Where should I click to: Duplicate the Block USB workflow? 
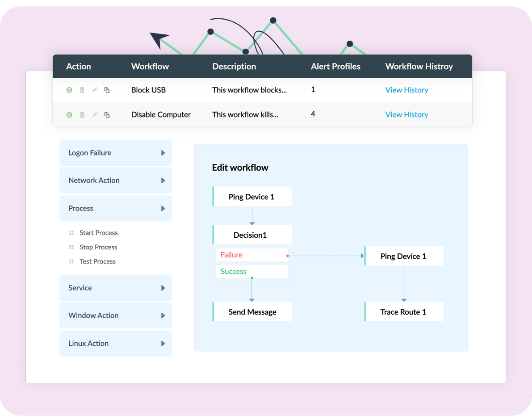pos(107,90)
